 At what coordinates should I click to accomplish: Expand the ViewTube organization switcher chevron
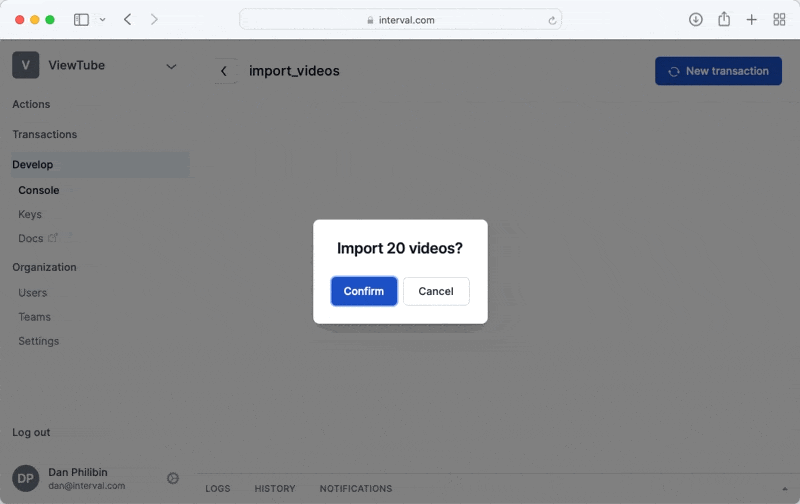click(171, 66)
